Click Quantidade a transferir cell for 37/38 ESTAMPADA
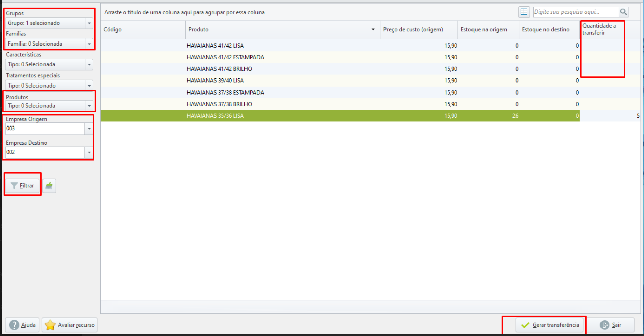This screenshot has width=644, height=336. click(x=611, y=93)
